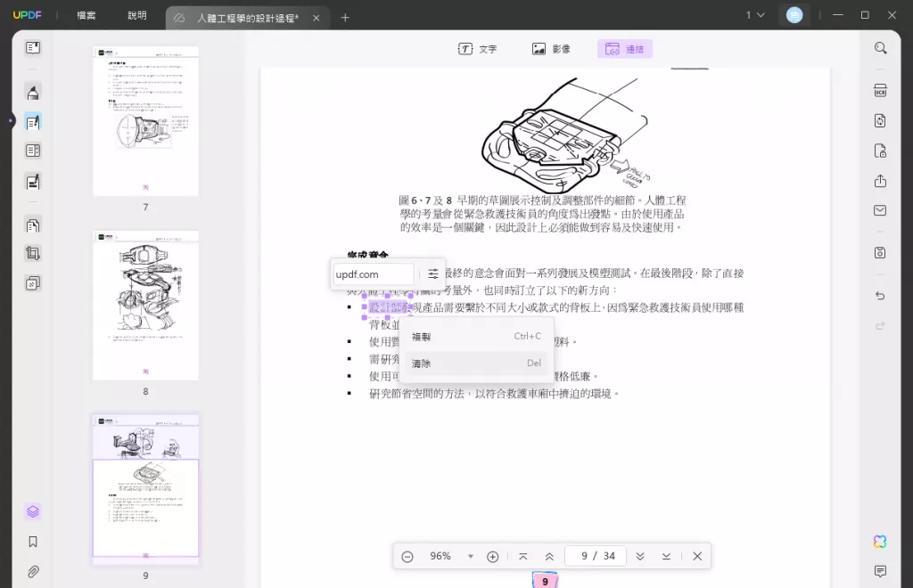Choose 清除 from the context menu
The width and height of the screenshot is (913, 588).
click(477, 363)
